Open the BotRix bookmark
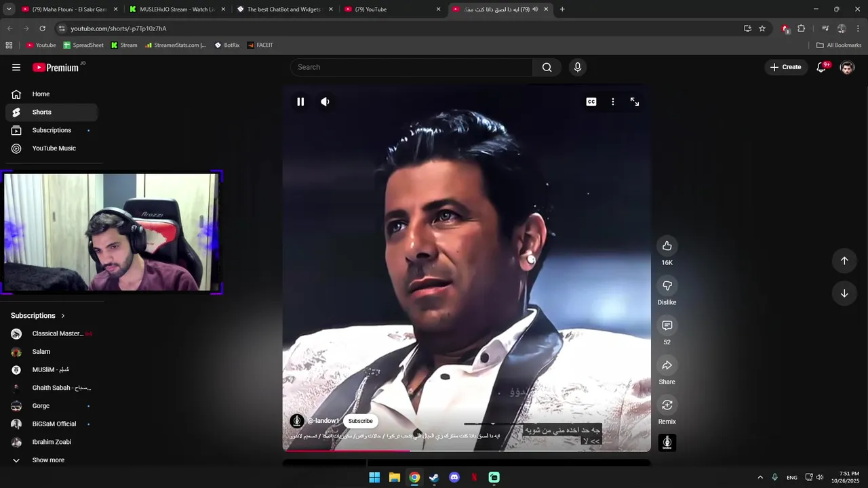Viewport: 868px width, 488px height. (x=227, y=45)
